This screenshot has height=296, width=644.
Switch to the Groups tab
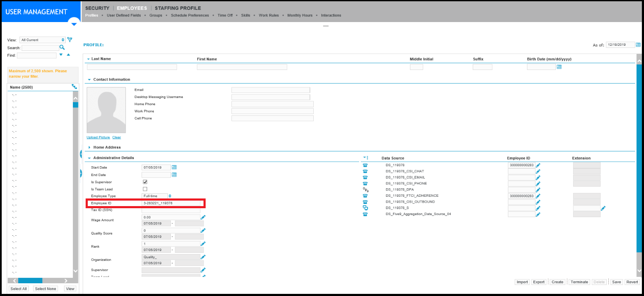pyautogui.click(x=156, y=15)
